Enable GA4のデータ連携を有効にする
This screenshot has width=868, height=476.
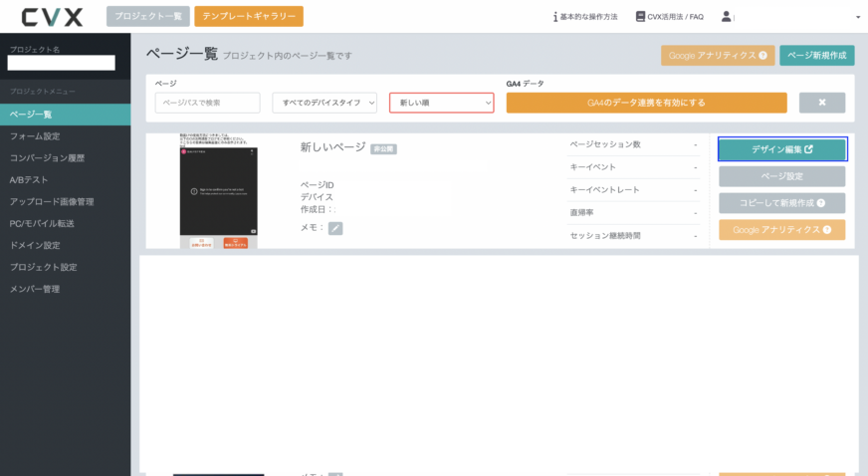click(x=646, y=103)
